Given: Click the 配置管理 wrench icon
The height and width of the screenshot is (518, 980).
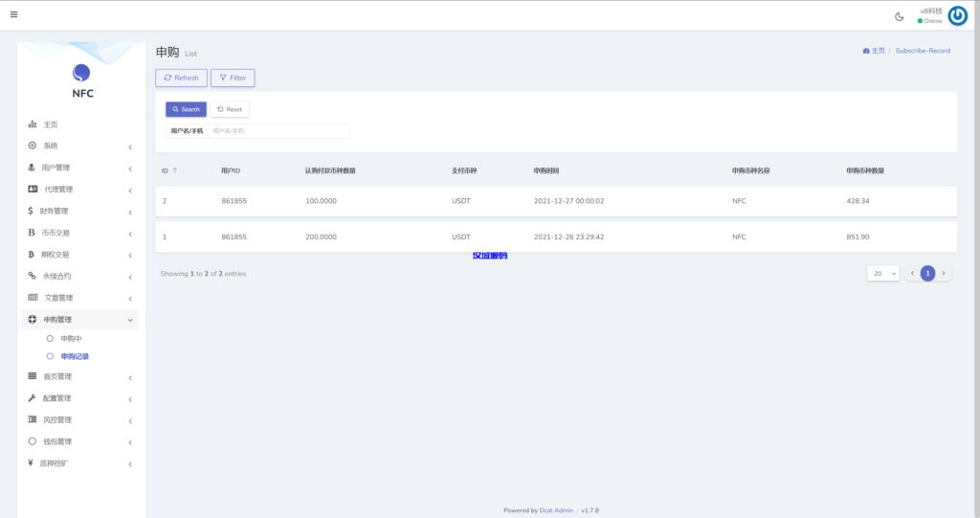Looking at the screenshot, I should pyautogui.click(x=33, y=398).
